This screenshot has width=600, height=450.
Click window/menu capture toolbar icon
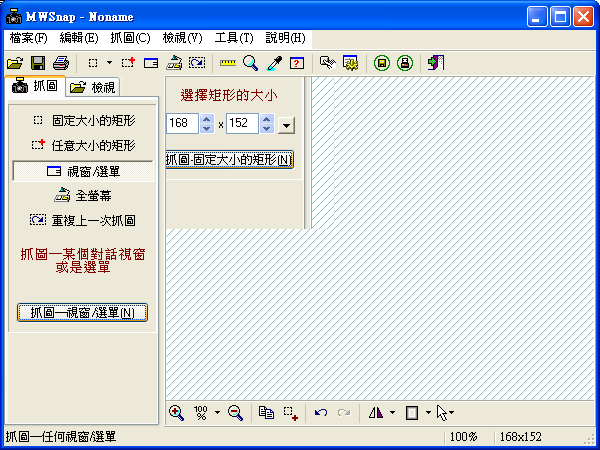click(151, 63)
